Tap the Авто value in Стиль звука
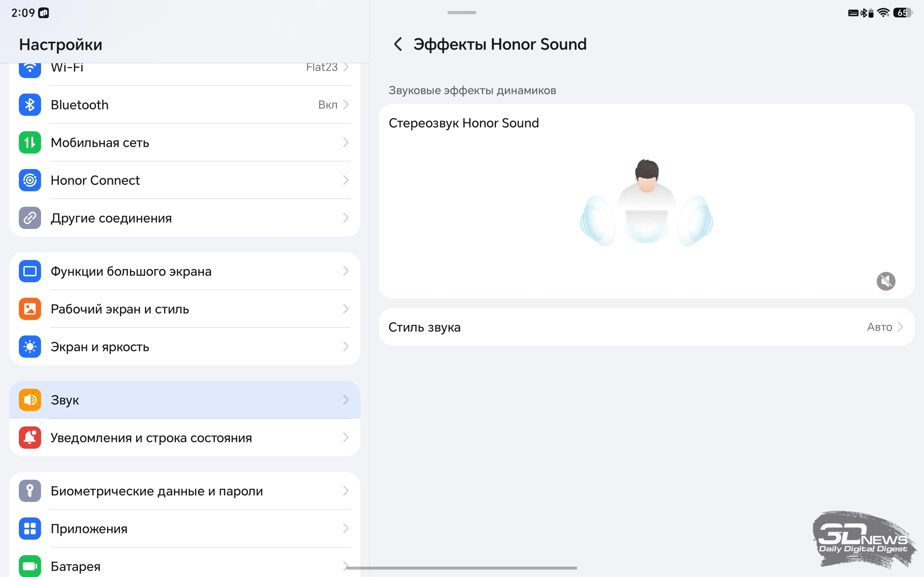924x577 pixels. point(879,327)
